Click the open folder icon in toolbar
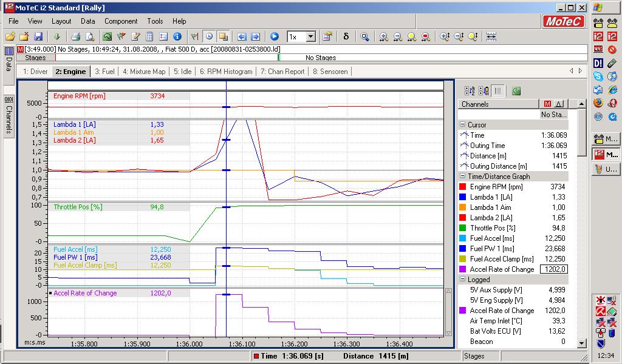Screen dimensions: 622x364 pos(10,37)
